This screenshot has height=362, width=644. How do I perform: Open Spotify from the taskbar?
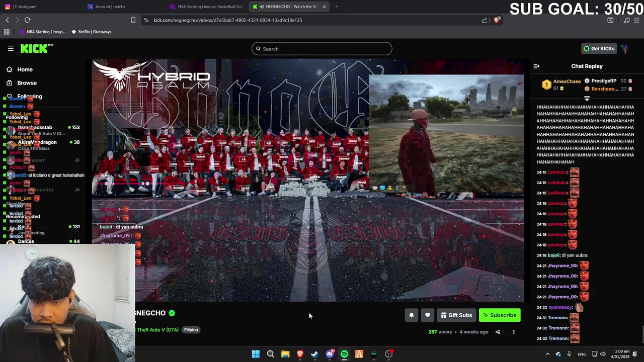click(x=345, y=354)
